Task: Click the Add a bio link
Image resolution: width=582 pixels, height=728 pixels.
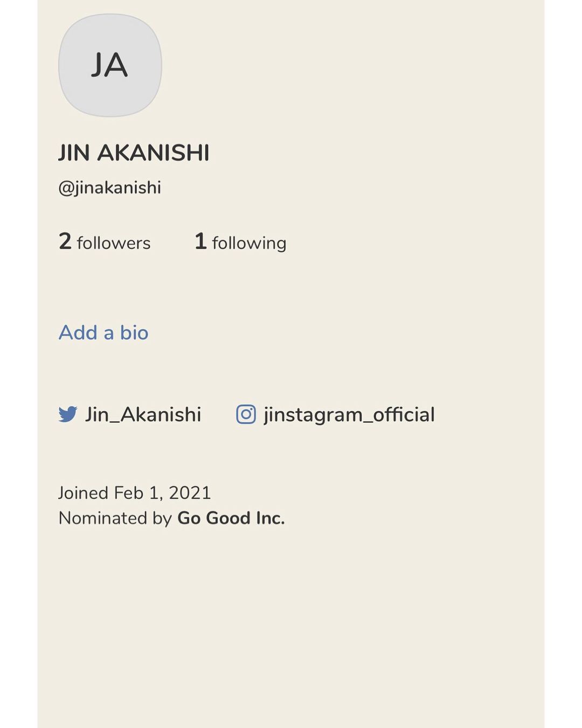Action: pos(103,333)
